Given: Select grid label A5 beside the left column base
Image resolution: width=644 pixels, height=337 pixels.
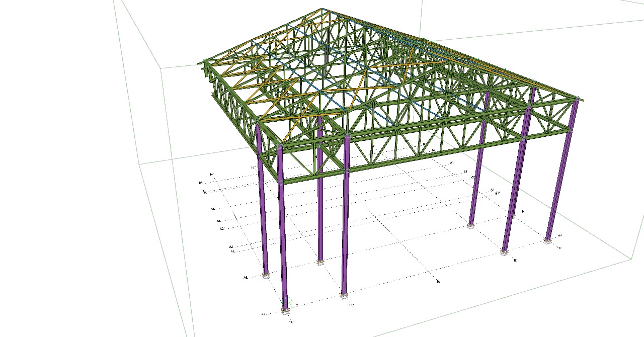Looking at the screenshot, I should coord(246,277).
